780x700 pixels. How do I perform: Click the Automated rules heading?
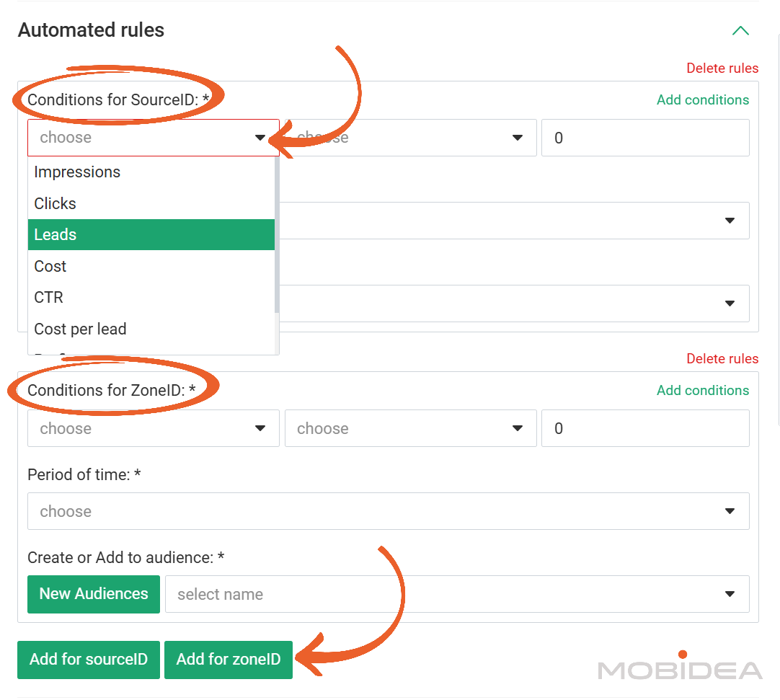click(x=91, y=30)
